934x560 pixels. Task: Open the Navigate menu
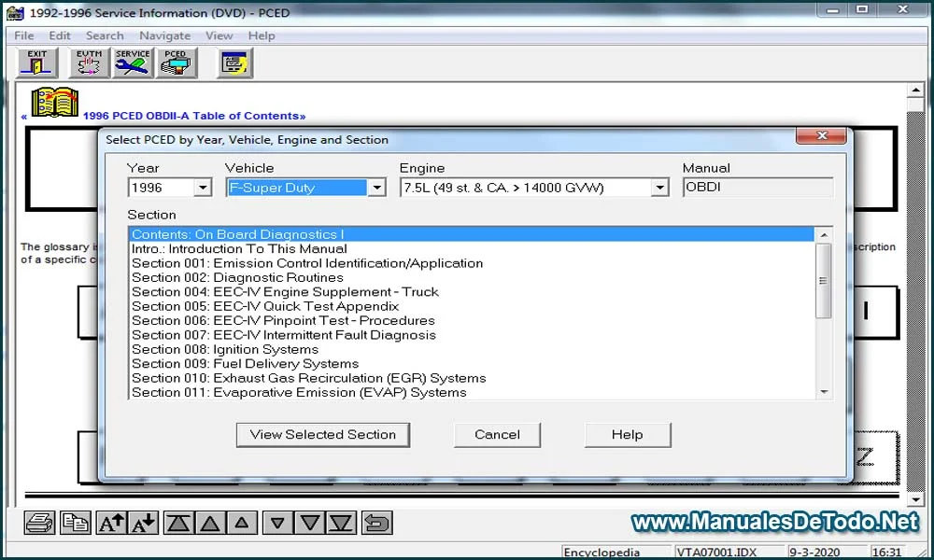[165, 35]
